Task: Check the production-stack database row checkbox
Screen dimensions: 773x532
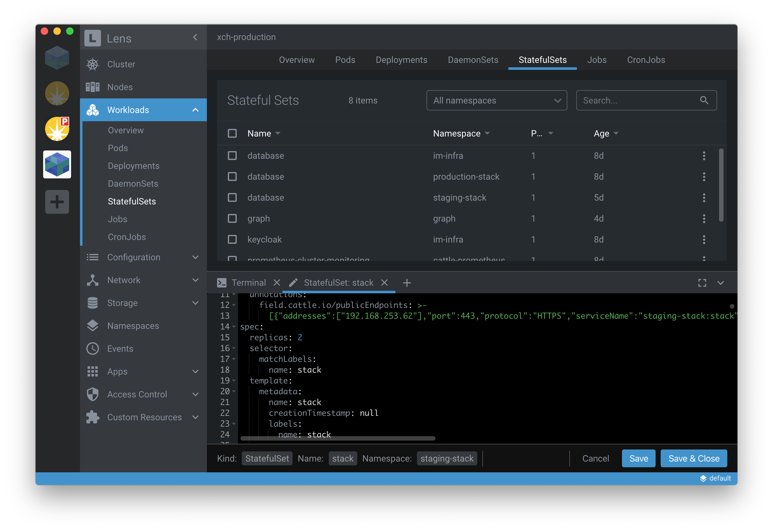Action: (232, 177)
